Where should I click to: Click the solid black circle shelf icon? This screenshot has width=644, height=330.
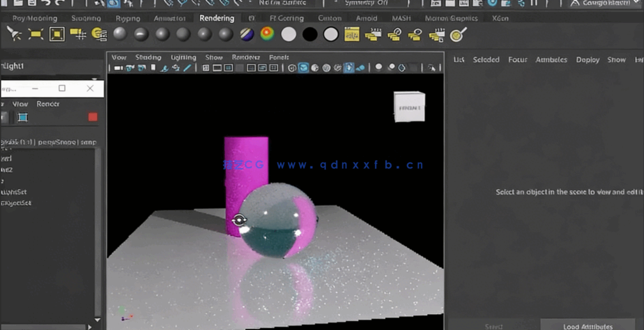tap(310, 34)
